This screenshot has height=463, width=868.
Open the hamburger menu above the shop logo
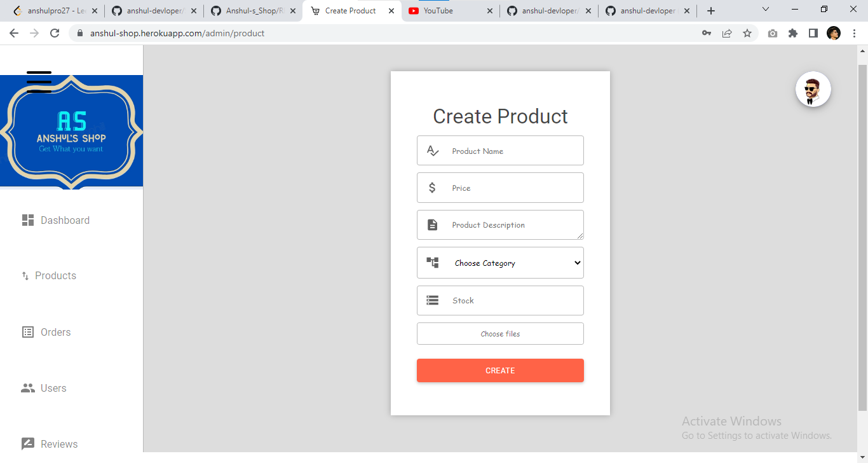[x=39, y=80]
